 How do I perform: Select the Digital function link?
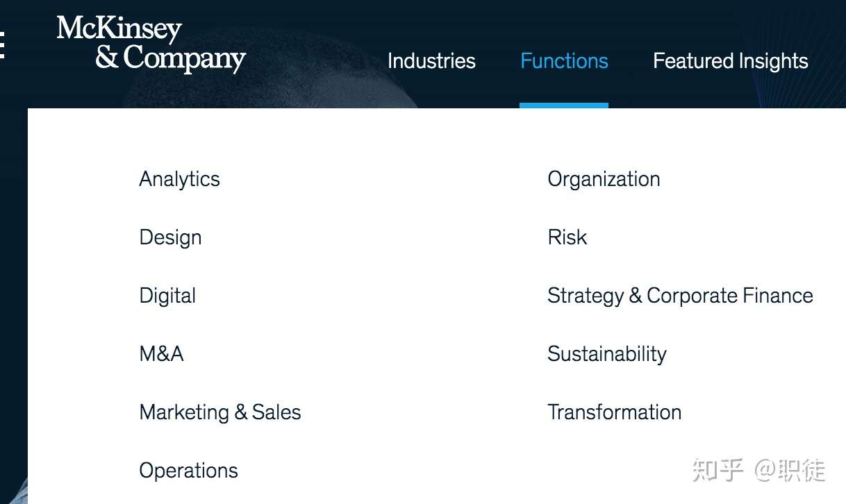[x=167, y=296]
